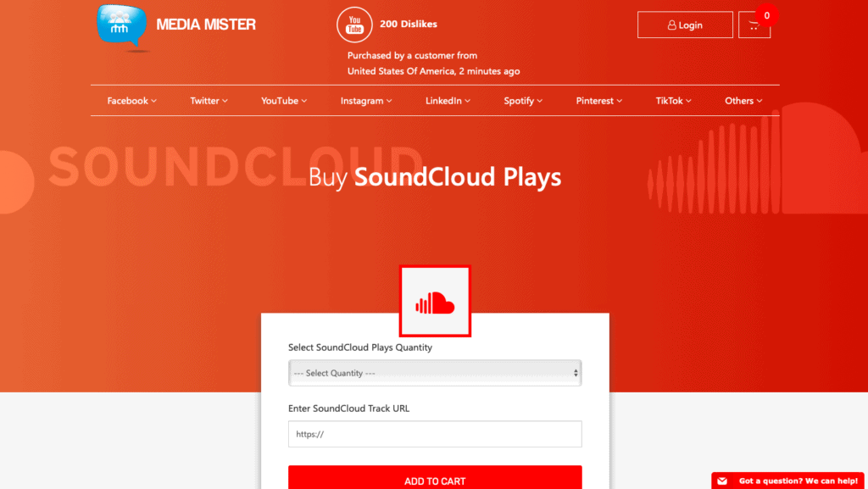Click the Media Mister speech bubble logo
The image size is (868, 489).
point(122,26)
